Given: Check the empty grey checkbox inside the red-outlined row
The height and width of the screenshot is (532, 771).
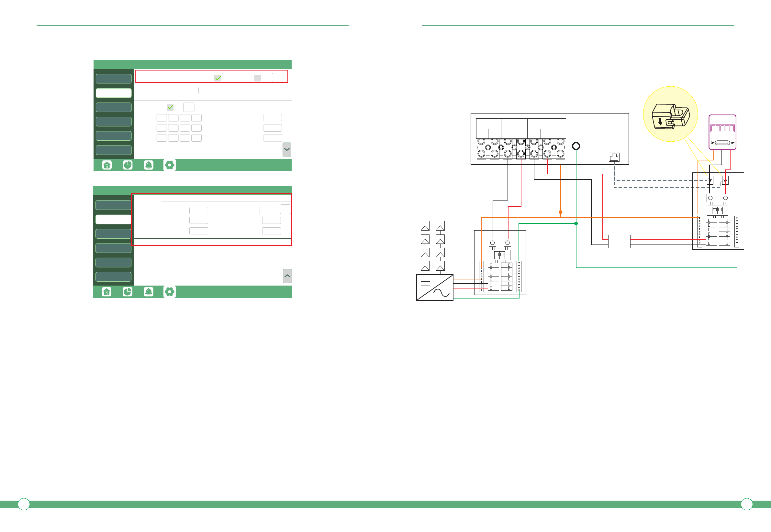Looking at the screenshot, I should pyautogui.click(x=258, y=78).
